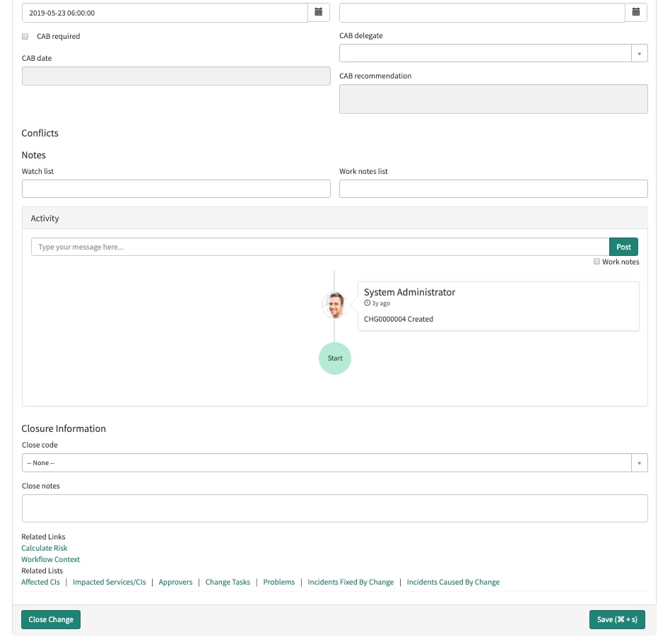Open calendar picker for the empty date field
This screenshot has width=670, height=644.
tap(636, 13)
